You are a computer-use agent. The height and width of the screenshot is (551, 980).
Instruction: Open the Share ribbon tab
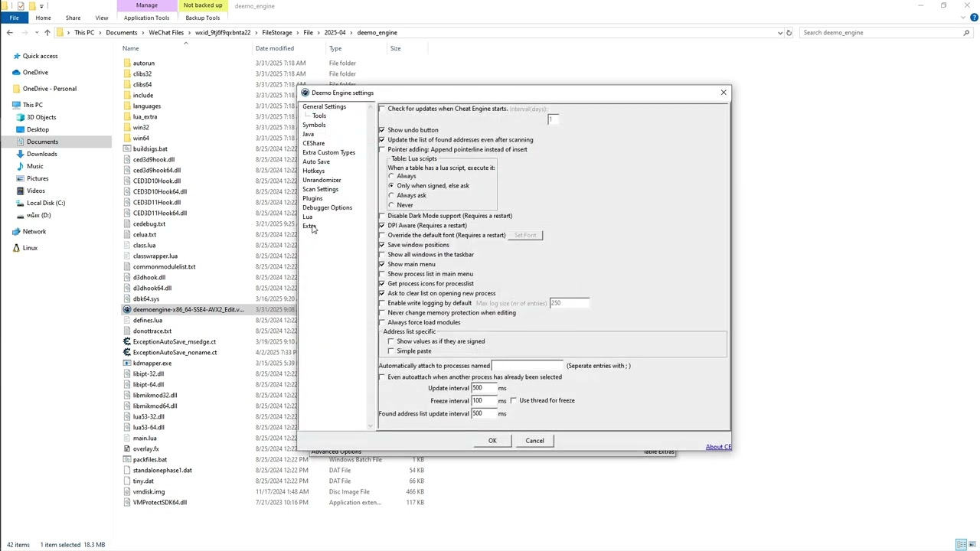pyautogui.click(x=73, y=18)
